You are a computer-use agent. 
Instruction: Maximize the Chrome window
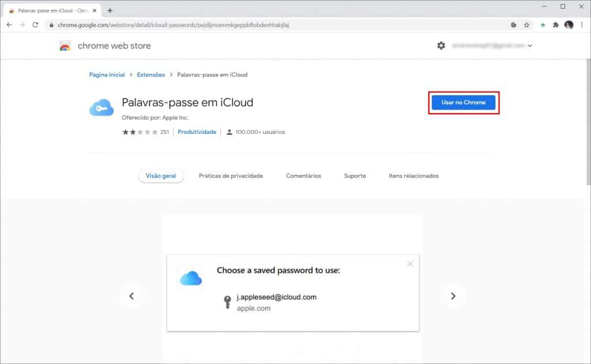[563, 6]
